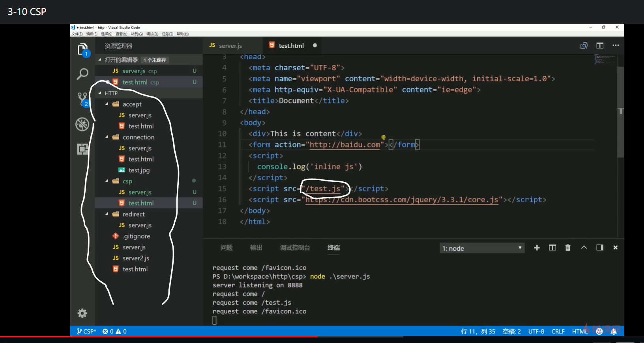Click the open changes icon in editor toolbar

[584, 45]
